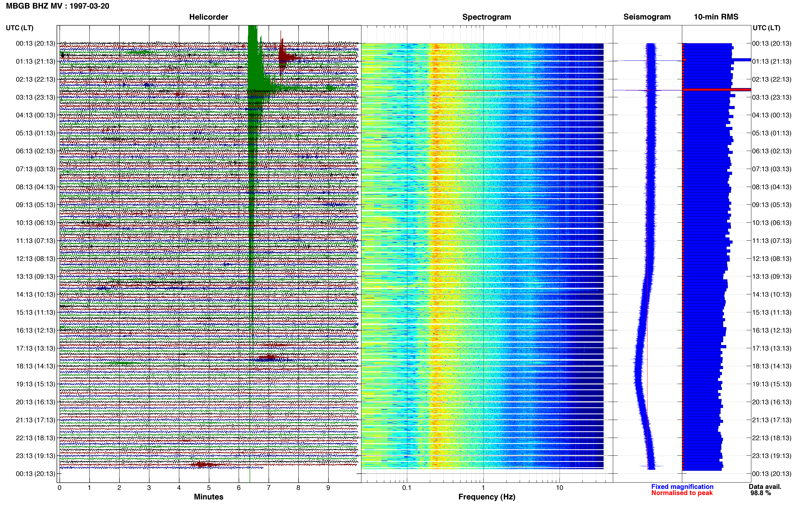Select the '10-min RMS' panel heading
The image size is (812, 508).
click(716, 17)
